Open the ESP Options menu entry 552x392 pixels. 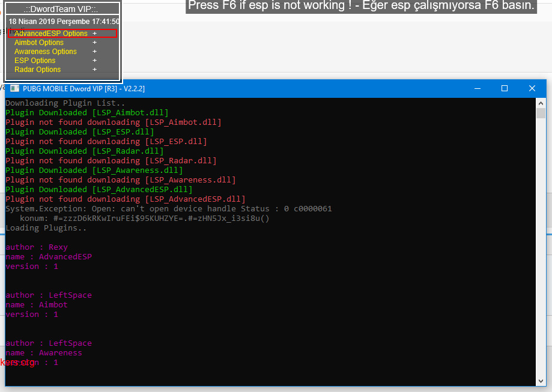click(x=35, y=61)
